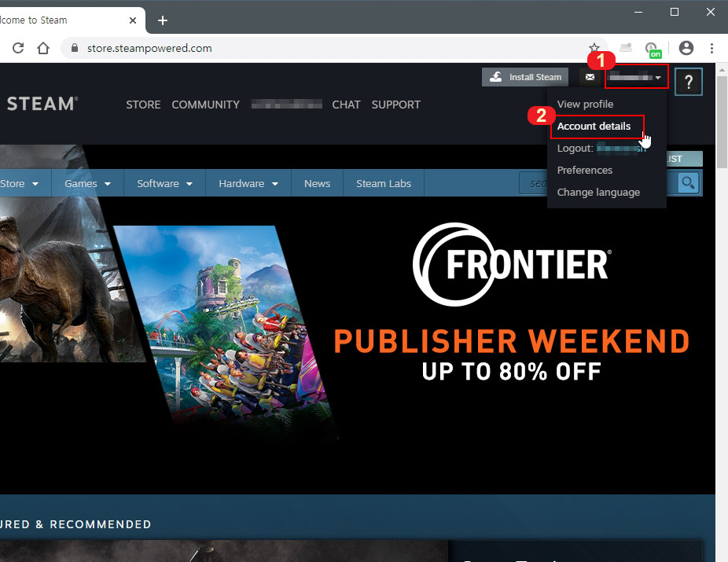Viewport: 728px width, 562px height.
Task: Click the browser reload icon
Action: coord(18,48)
